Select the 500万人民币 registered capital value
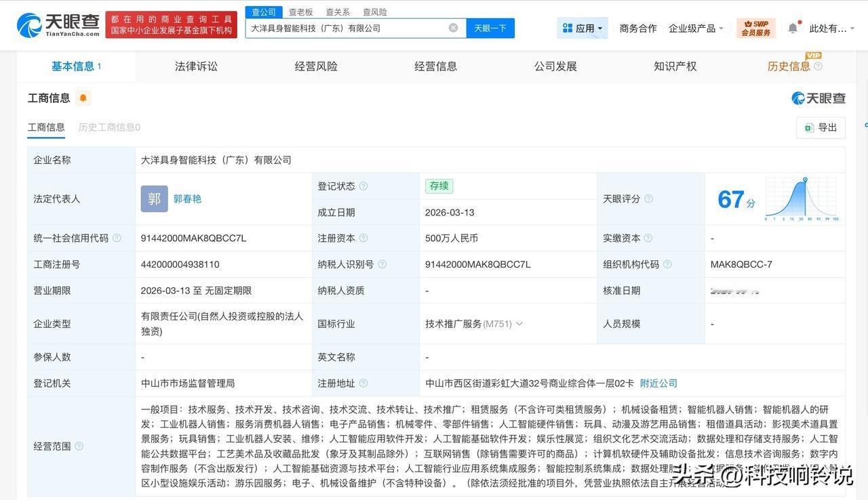 click(452, 238)
